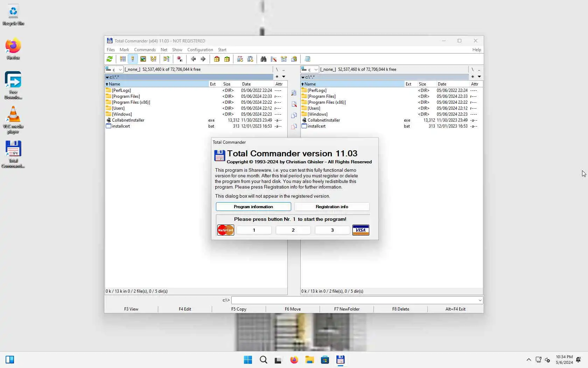Click the MasterCard logo in the dialog
This screenshot has width=588, height=368.
[x=226, y=230]
